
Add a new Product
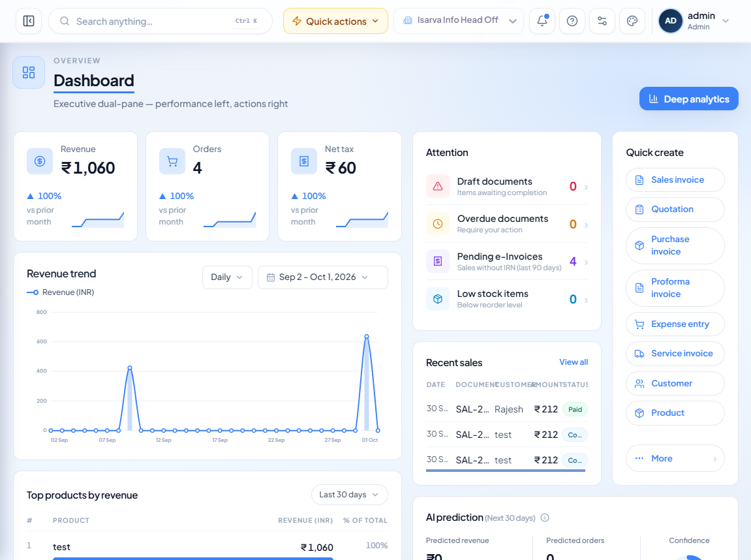coord(675,413)
